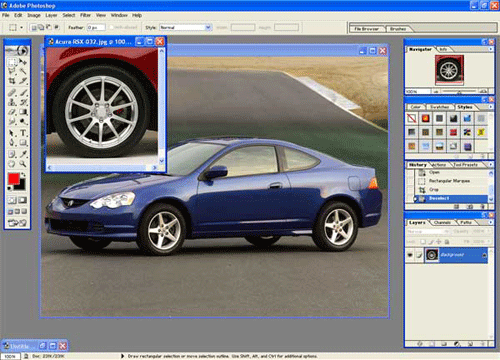Select the Lasso tool

tap(12, 71)
